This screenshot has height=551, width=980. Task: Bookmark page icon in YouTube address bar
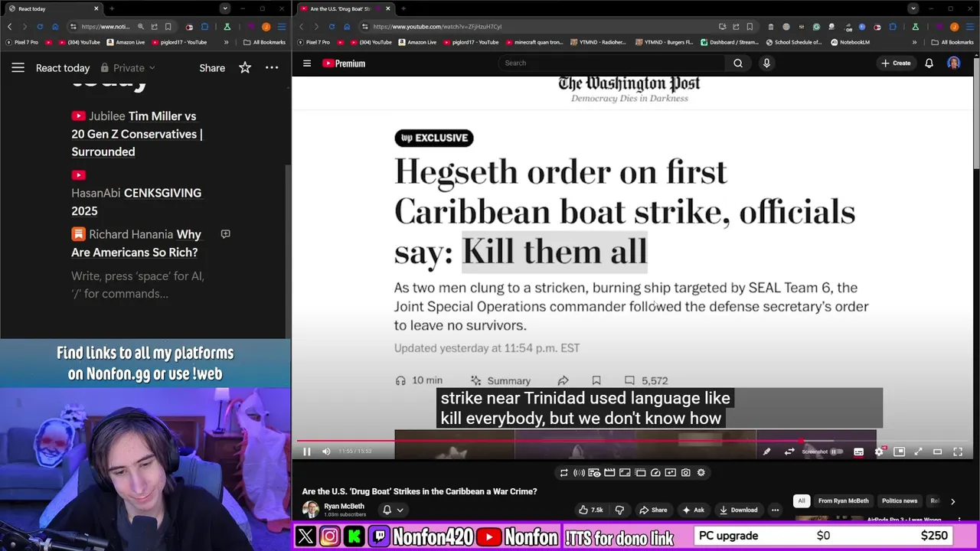(750, 27)
